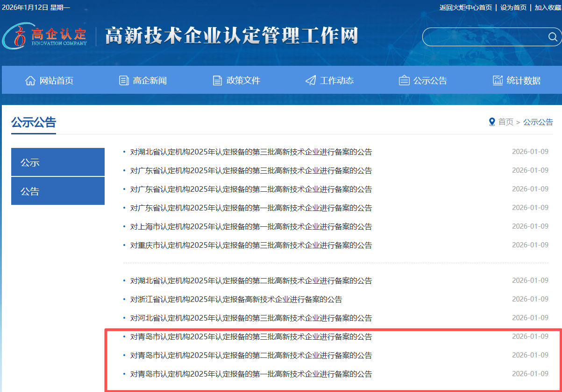The width and height of the screenshot is (562, 392).
Task: Open the 公示 sidebar category
Action: [x=58, y=162]
